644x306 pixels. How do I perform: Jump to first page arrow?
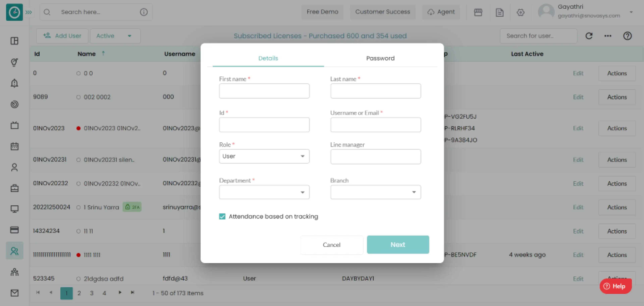pyautogui.click(x=38, y=293)
